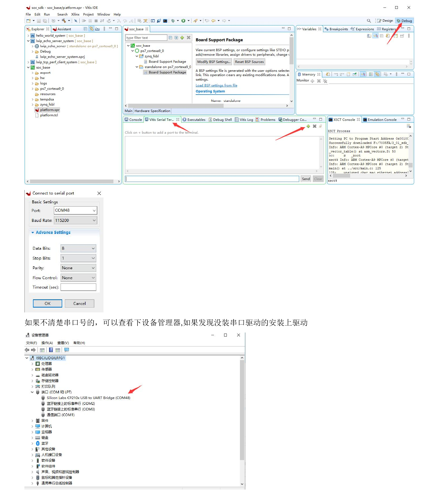Image resolution: width=441 pixels, height=504 pixels.
Task: Click Send in the serial terminal
Action: point(306,179)
